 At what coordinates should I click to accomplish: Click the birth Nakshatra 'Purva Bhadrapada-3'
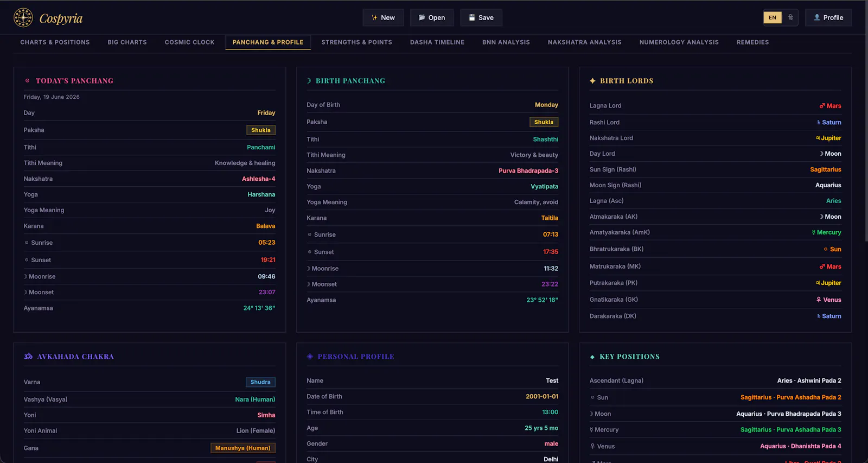point(528,171)
